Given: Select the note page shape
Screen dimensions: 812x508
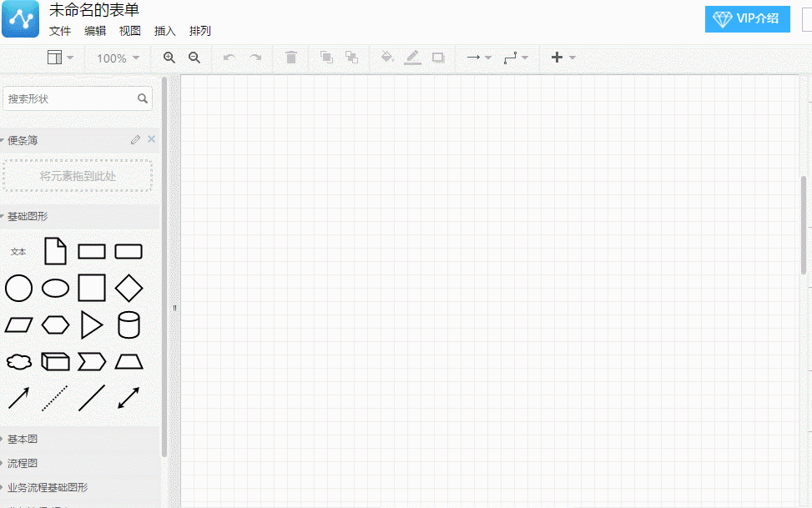Looking at the screenshot, I should (x=55, y=251).
